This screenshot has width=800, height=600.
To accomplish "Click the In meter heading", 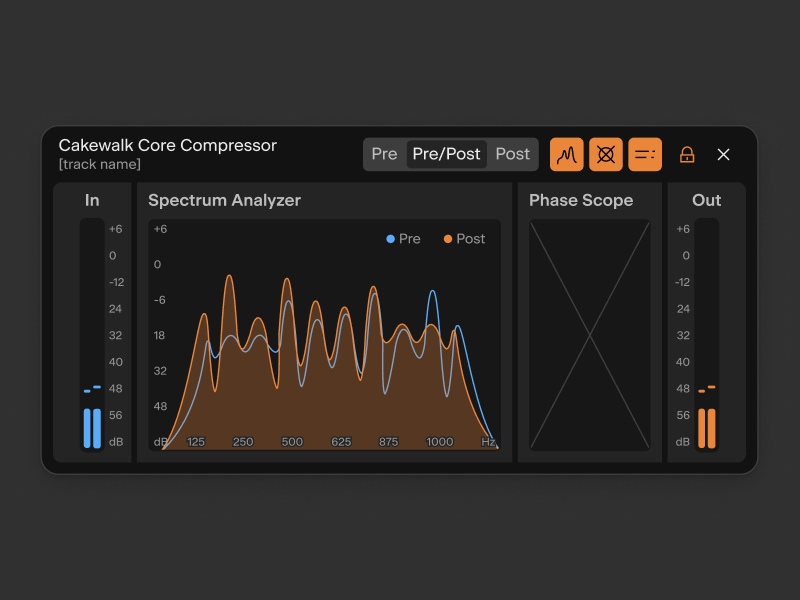I will tap(92, 200).
